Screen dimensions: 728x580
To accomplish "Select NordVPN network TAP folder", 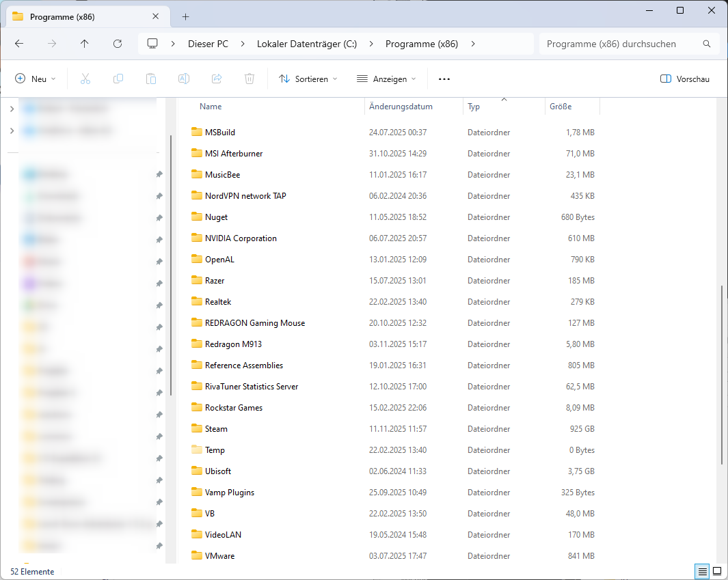I will pyautogui.click(x=245, y=196).
